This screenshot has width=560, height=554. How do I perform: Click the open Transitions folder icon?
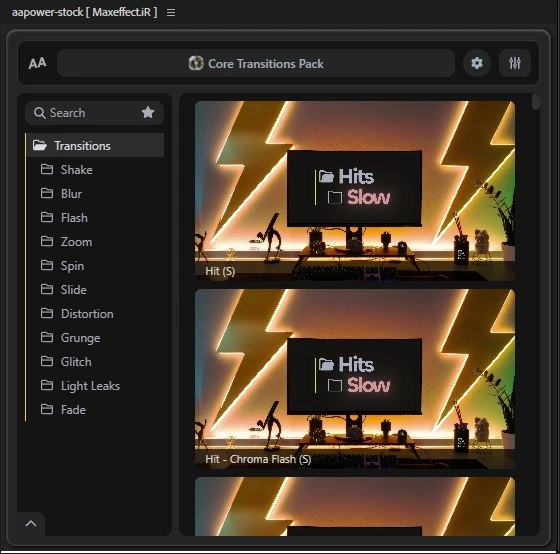point(40,145)
